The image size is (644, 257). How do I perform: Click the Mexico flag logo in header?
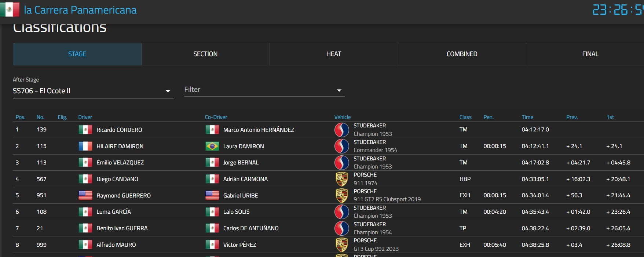(10, 10)
